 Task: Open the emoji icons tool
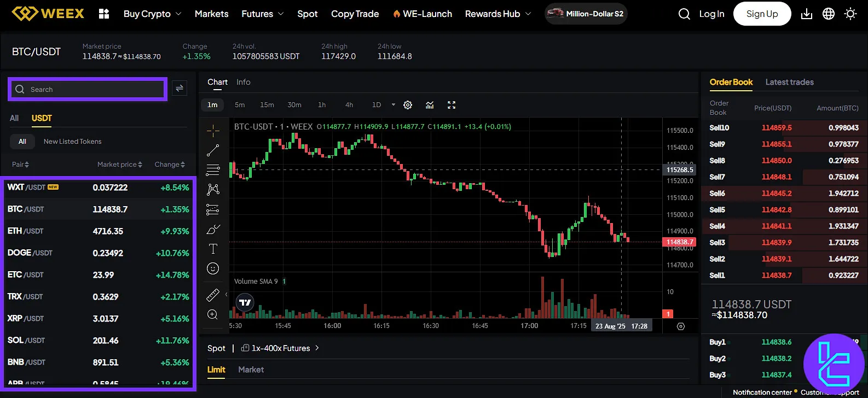tap(213, 268)
